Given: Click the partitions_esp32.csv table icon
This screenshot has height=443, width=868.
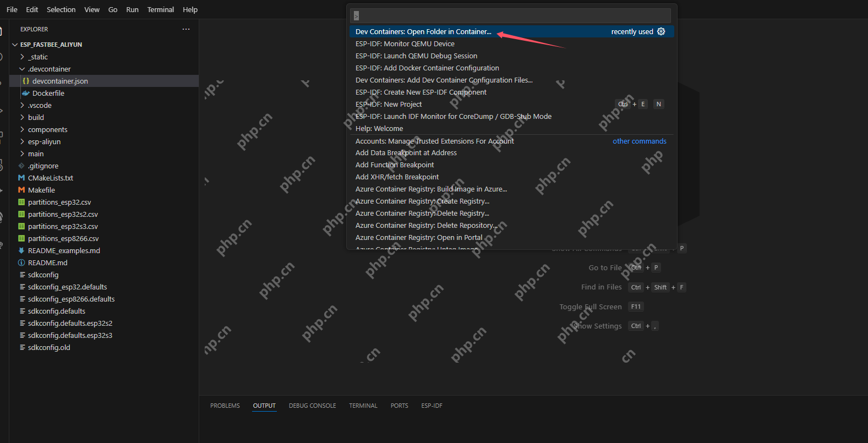Looking at the screenshot, I should click(x=21, y=202).
